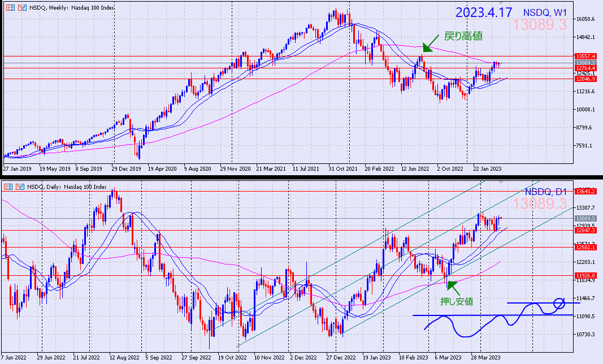The image size is (603, 364).
Task: Click the '19 Oct 2022' time scale label
Action: click(x=232, y=357)
